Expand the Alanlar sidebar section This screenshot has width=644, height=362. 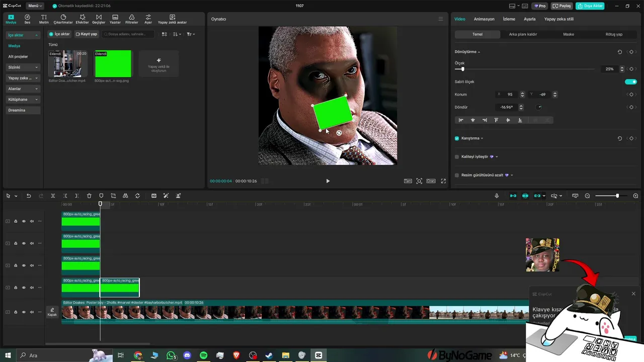click(x=23, y=88)
